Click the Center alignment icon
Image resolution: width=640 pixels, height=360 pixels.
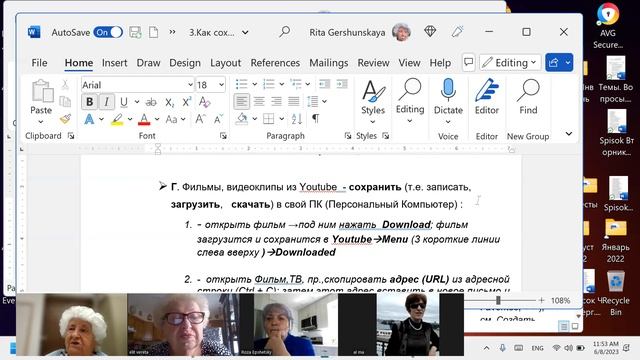point(259,101)
